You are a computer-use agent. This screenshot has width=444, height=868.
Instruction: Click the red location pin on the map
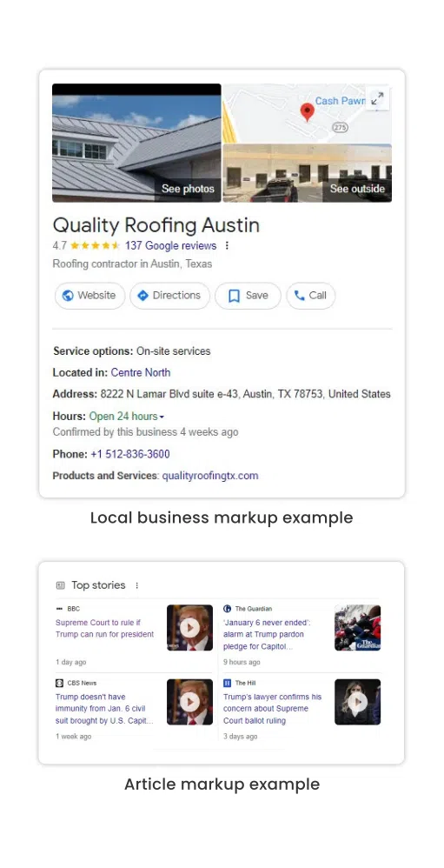coord(308,112)
